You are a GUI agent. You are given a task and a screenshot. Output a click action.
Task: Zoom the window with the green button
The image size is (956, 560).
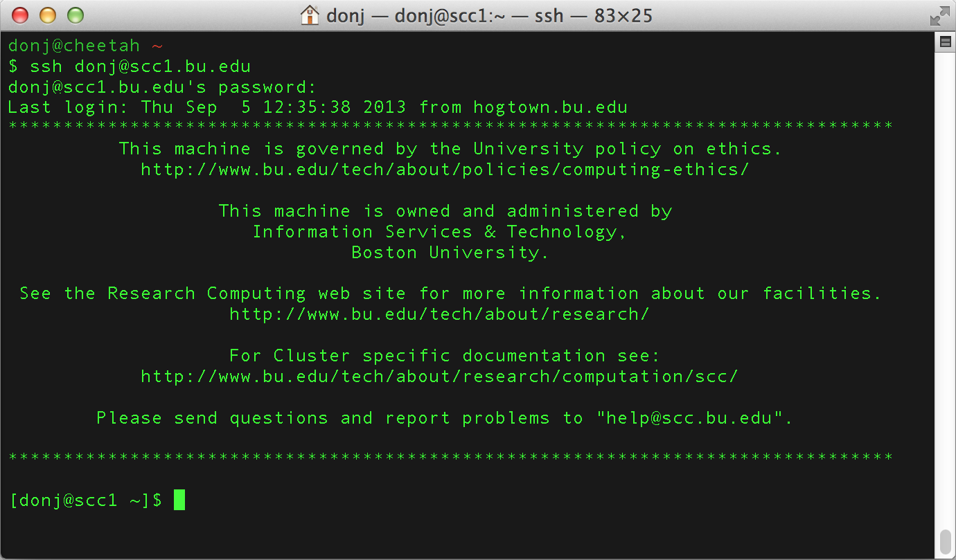pyautogui.click(x=75, y=15)
